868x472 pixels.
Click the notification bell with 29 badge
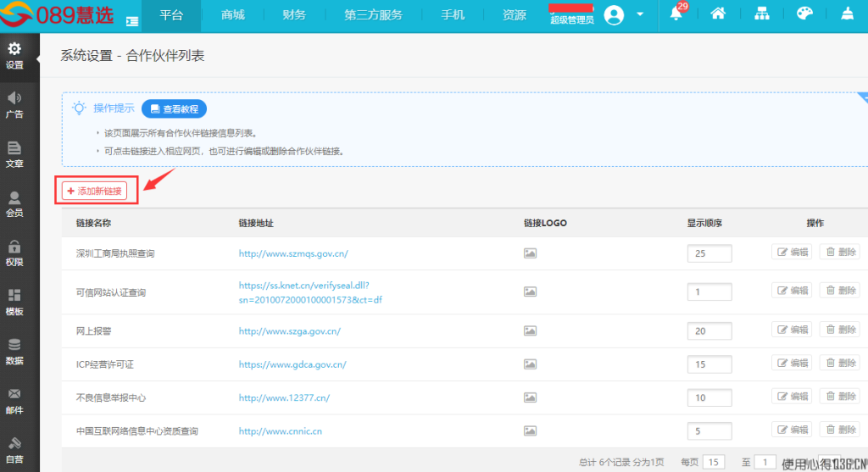pyautogui.click(x=676, y=14)
